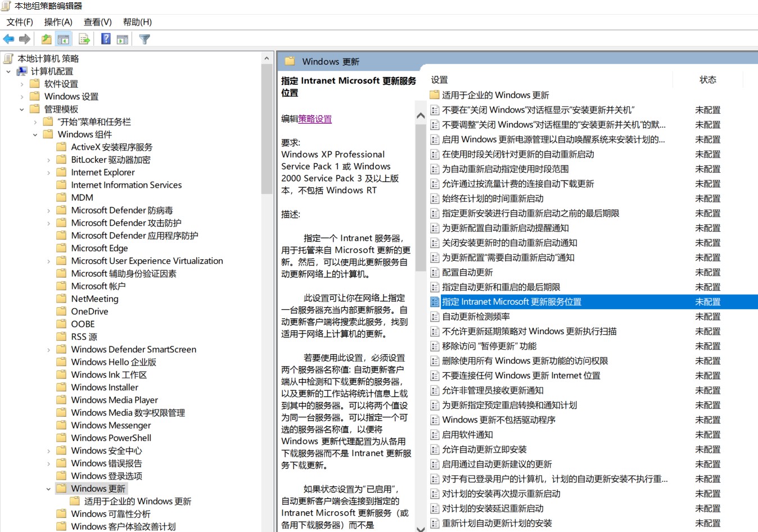Select RSS 源 tree item
758x532 pixels.
tap(84, 337)
